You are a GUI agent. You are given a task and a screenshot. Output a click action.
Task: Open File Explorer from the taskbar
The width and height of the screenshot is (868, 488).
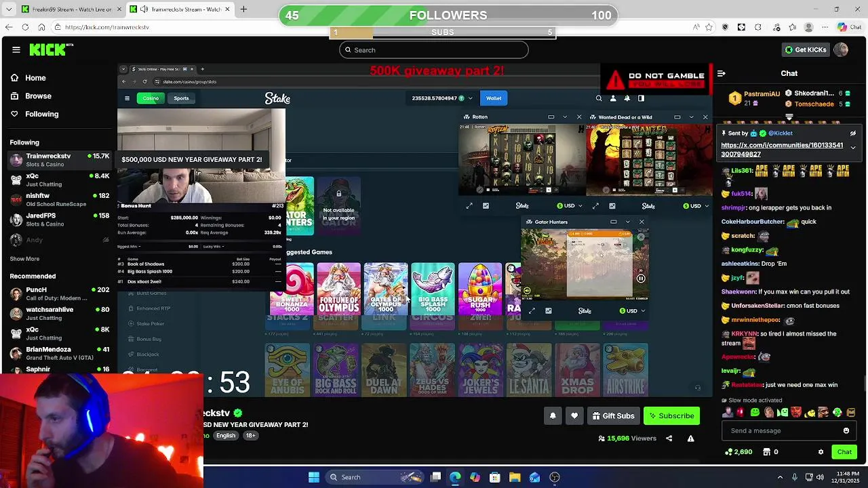coord(515,477)
